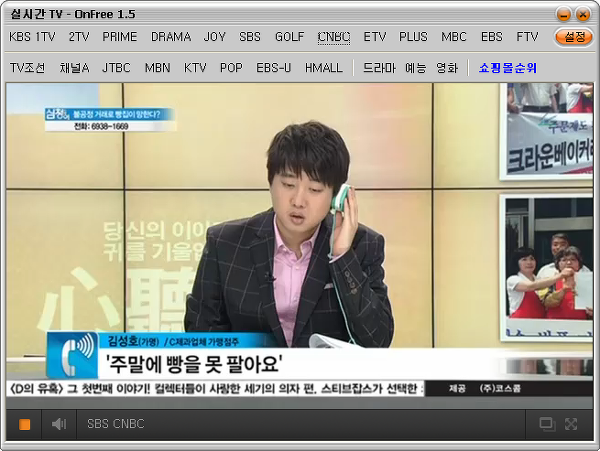Mute audio with the speaker icon
This screenshot has width=600, height=451.
[x=59, y=424]
